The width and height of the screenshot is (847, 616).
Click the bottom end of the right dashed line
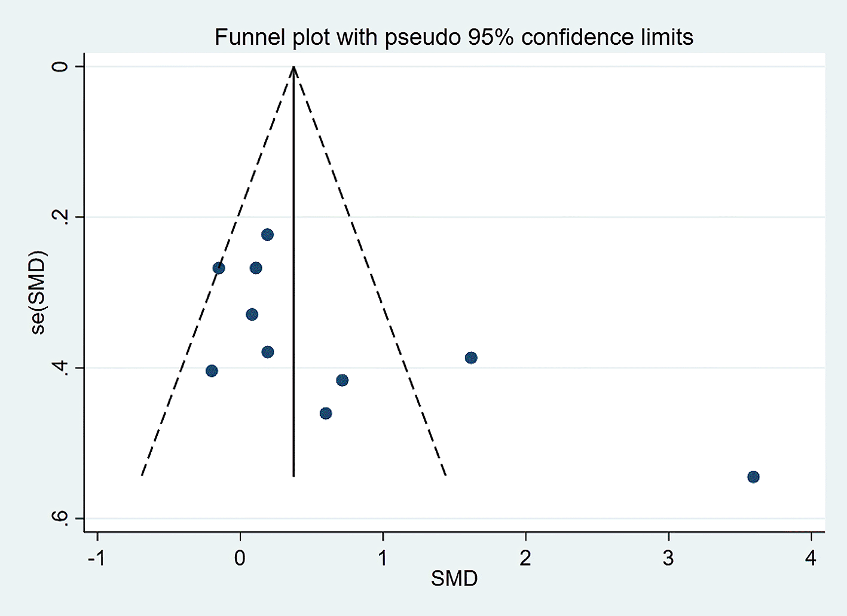click(x=446, y=476)
